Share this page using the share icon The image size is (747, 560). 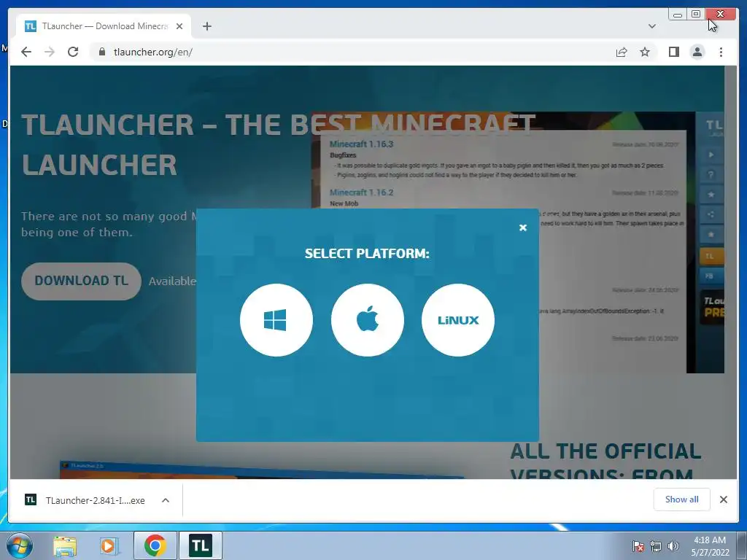[x=622, y=52]
